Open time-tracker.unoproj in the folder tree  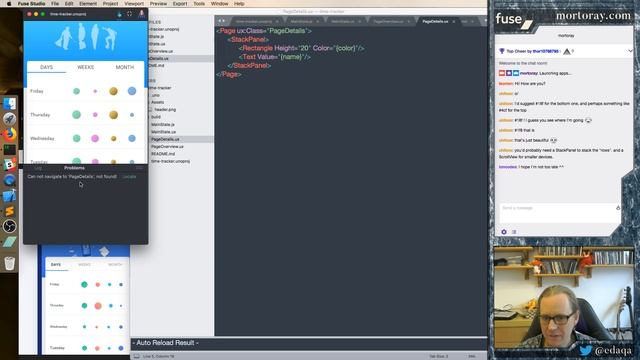point(170,161)
